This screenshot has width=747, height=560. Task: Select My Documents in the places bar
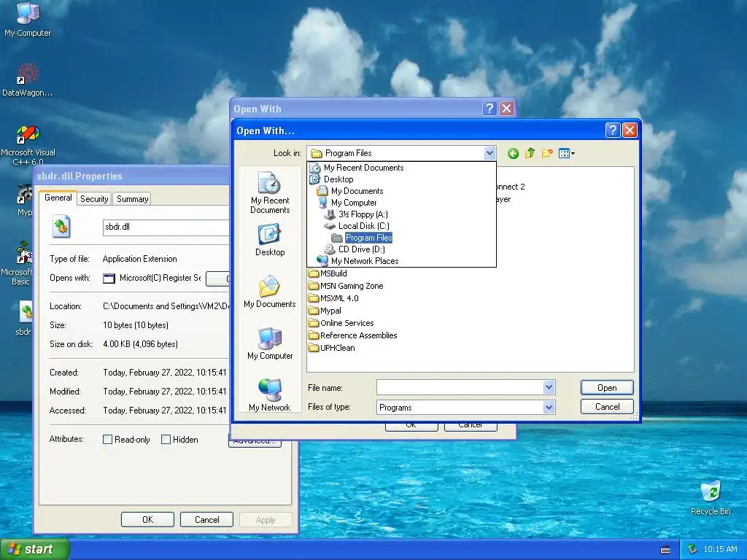[x=270, y=292]
